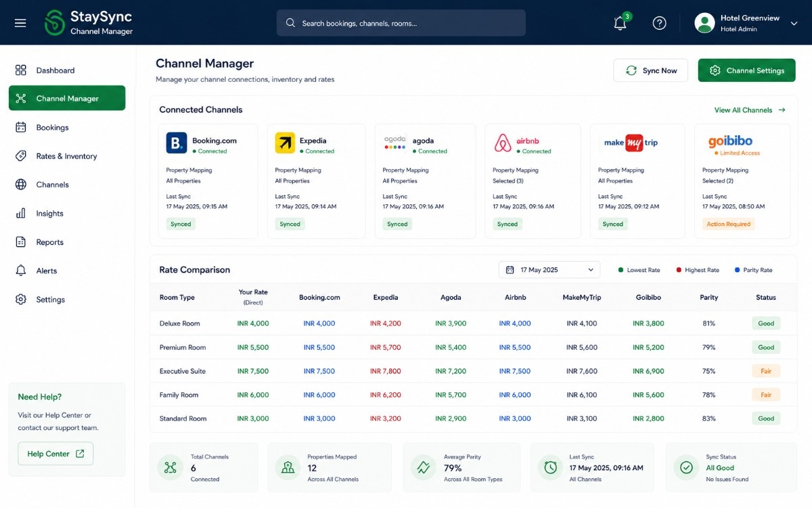Image resolution: width=812 pixels, height=508 pixels.
Task: Click the Action Required badge on Goibibo
Action: point(728,224)
